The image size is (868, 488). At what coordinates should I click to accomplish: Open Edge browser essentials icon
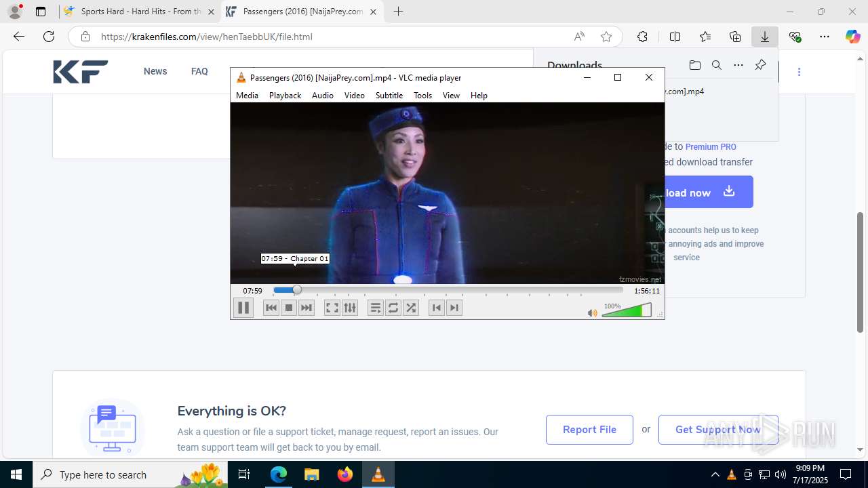click(795, 37)
